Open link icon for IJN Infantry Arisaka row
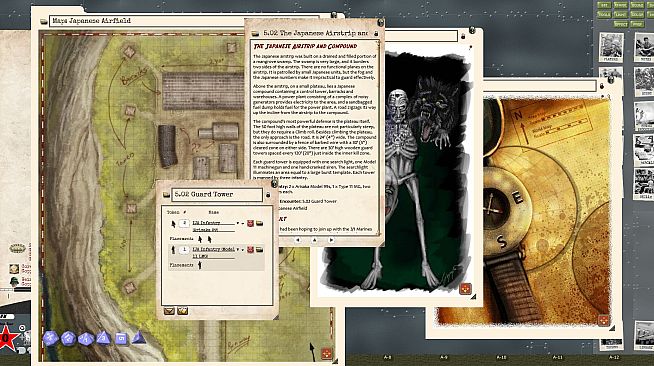654x366 pixels. [x=259, y=223]
